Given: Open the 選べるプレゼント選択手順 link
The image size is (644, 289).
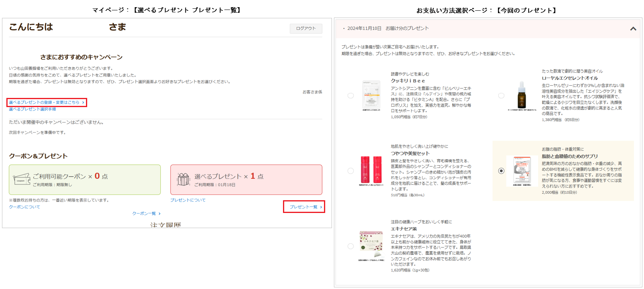Looking at the screenshot, I should 32,109.
